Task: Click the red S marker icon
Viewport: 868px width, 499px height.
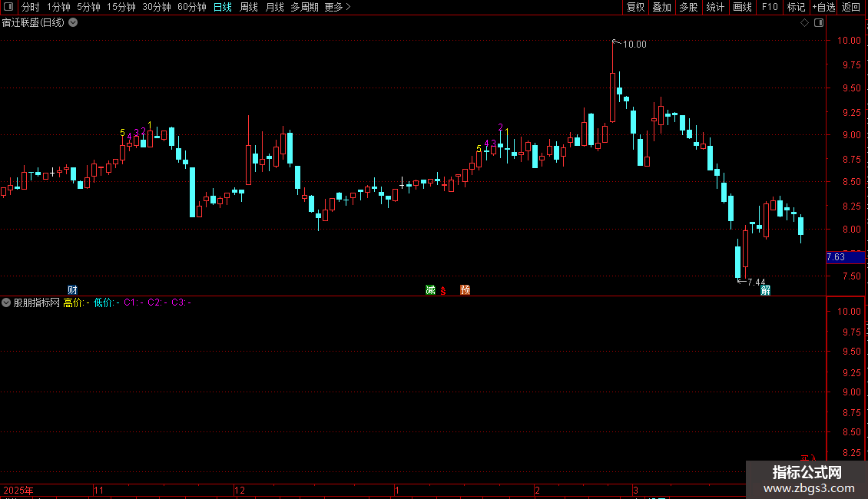Action: (x=443, y=291)
